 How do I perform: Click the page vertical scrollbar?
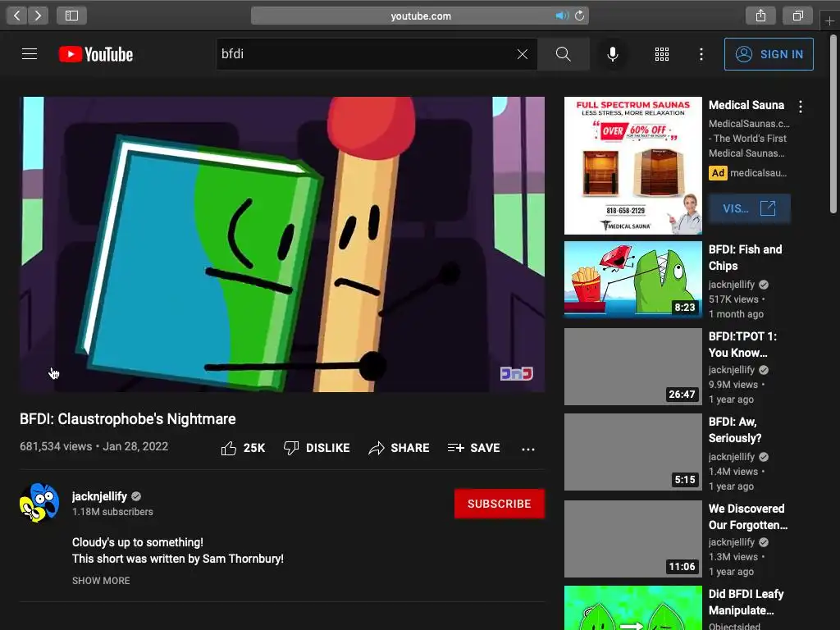click(x=833, y=125)
